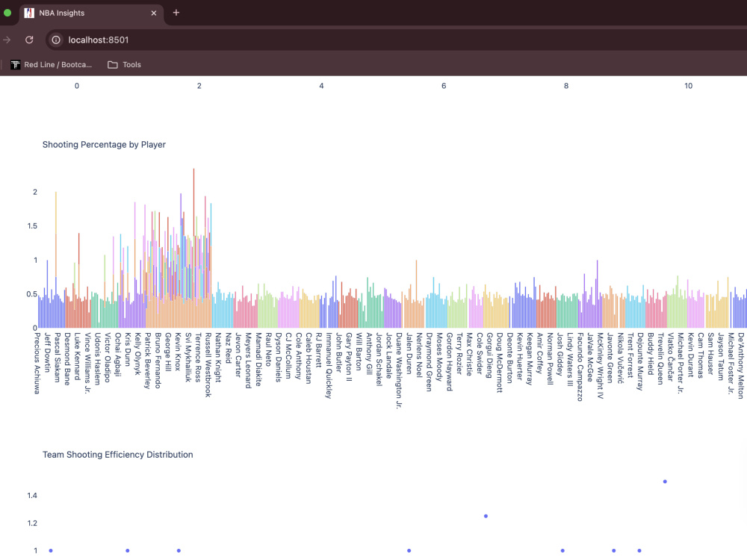Click the JaVale McGee axis label
Viewport: 747px width, 560px height.
click(x=590, y=357)
